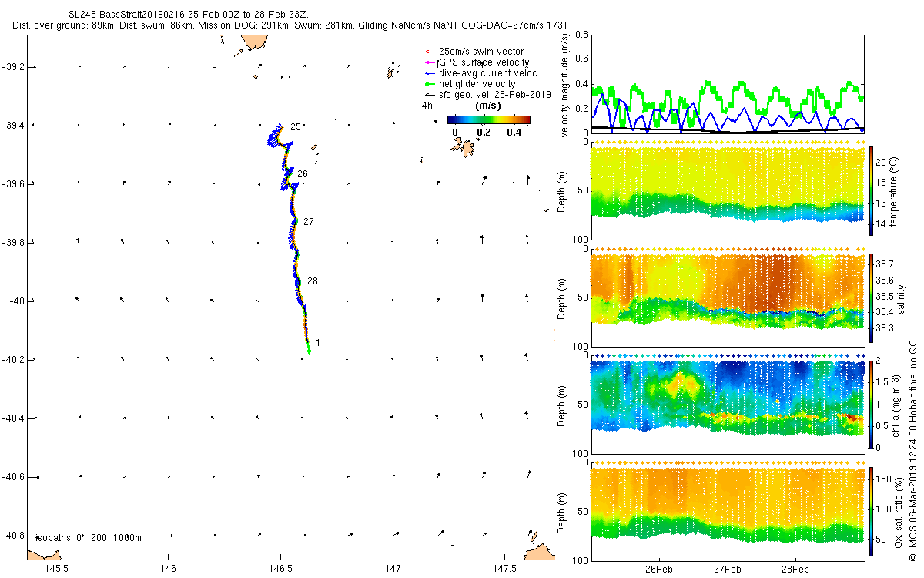Click the 'velocity magnitude (m/s)' axis label
Viewport: 924px width, 578px height.
coord(564,85)
